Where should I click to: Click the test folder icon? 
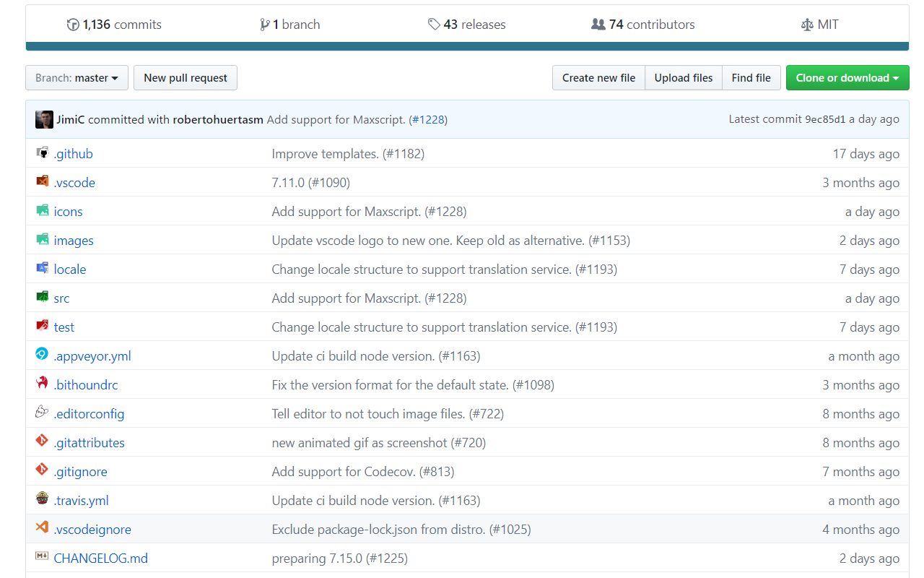point(42,327)
